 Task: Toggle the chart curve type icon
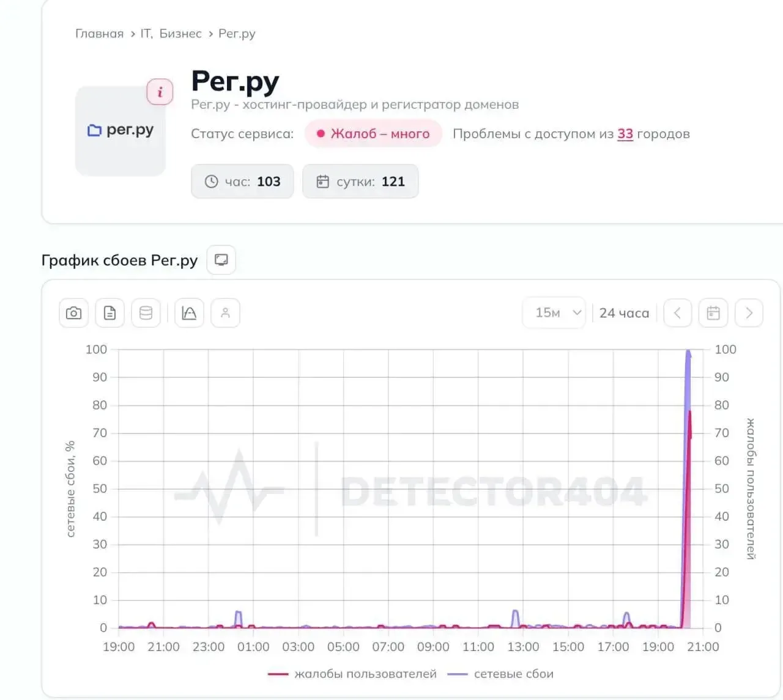(189, 313)
